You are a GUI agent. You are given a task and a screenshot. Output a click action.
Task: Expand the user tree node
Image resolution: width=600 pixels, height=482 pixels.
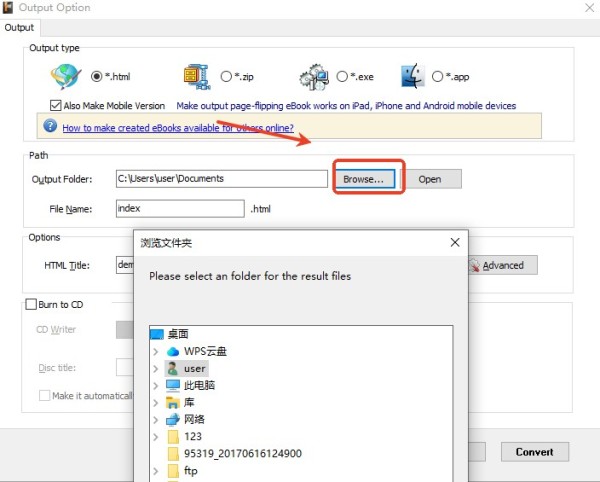[x=156, y=368]
